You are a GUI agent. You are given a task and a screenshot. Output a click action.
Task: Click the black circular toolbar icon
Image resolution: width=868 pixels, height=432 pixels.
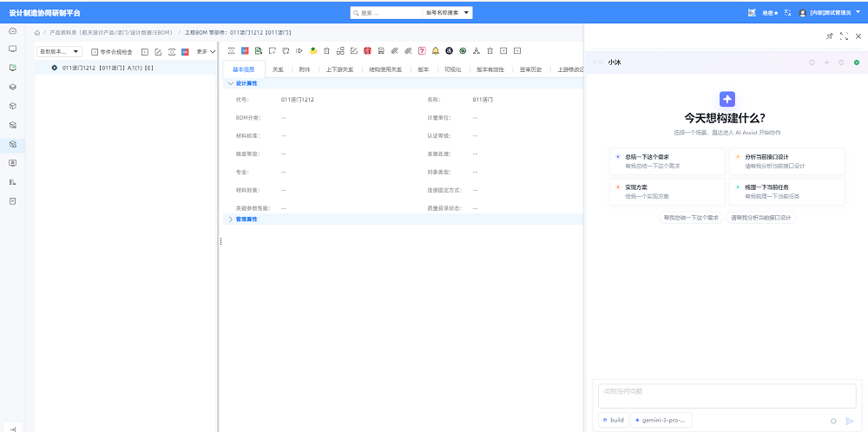point(449,51)
